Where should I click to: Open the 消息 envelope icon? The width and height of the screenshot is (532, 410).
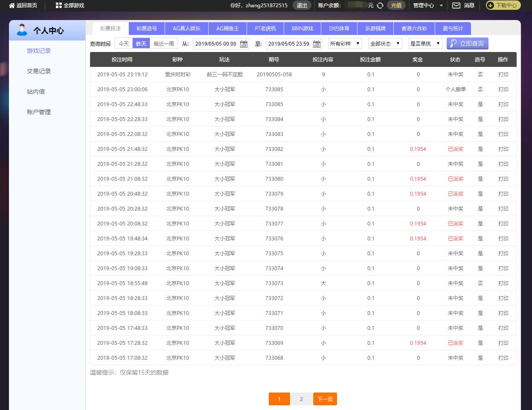click(456, 6)
